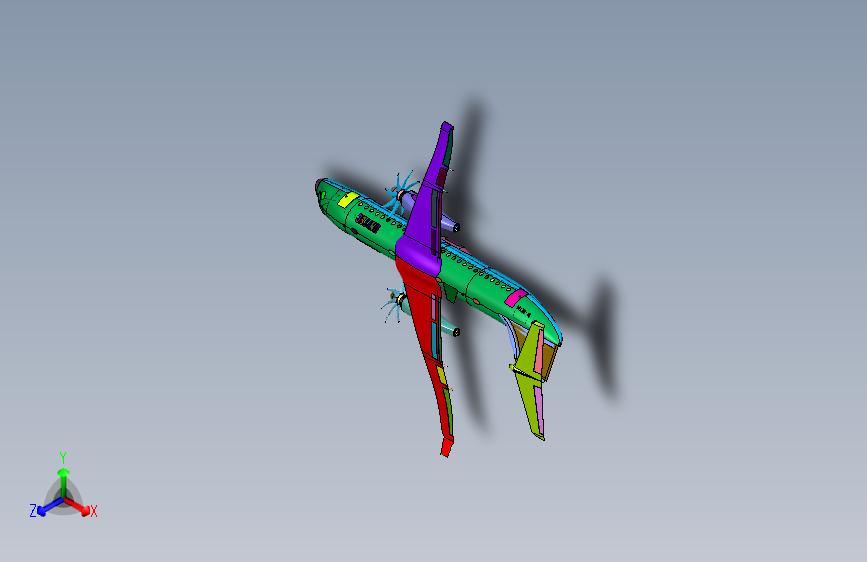
Task: Select the upper engine nacelle exhaust
Action: (x=451, y=225)
